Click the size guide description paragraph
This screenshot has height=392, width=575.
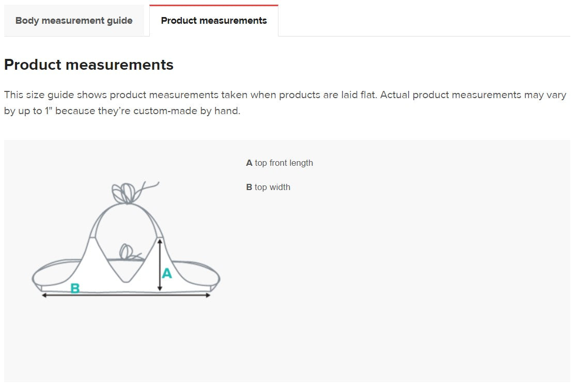(285, 103)
